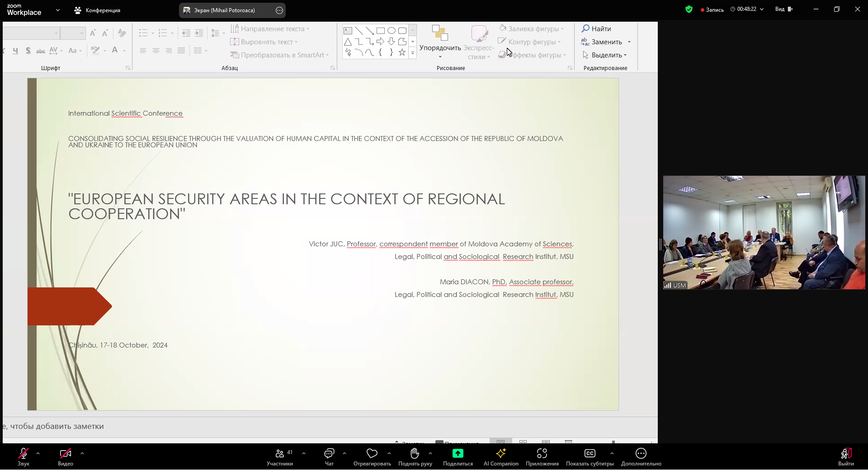This screenshot has width=868, height=470.
Task: Expand audio options arrow beside Звук
Action: pos(38,453)
